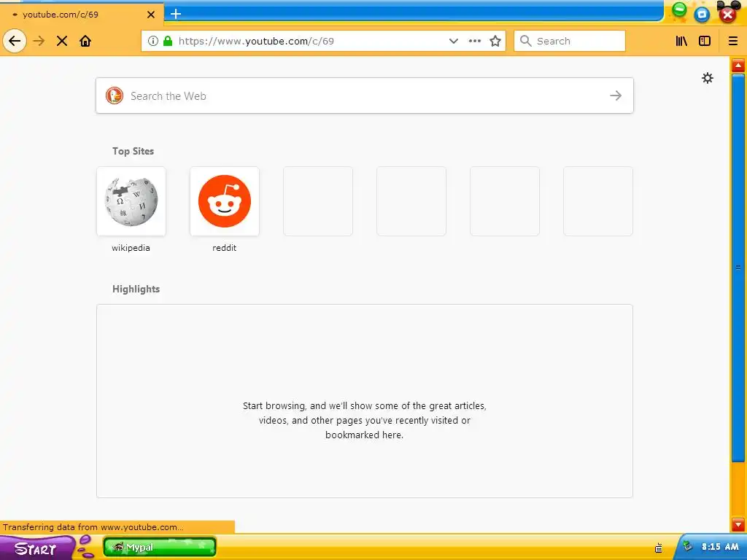The width and height of the screenshot is (747, 560).
Task: Open a new tab with plus button
Action: click(176, 14)
